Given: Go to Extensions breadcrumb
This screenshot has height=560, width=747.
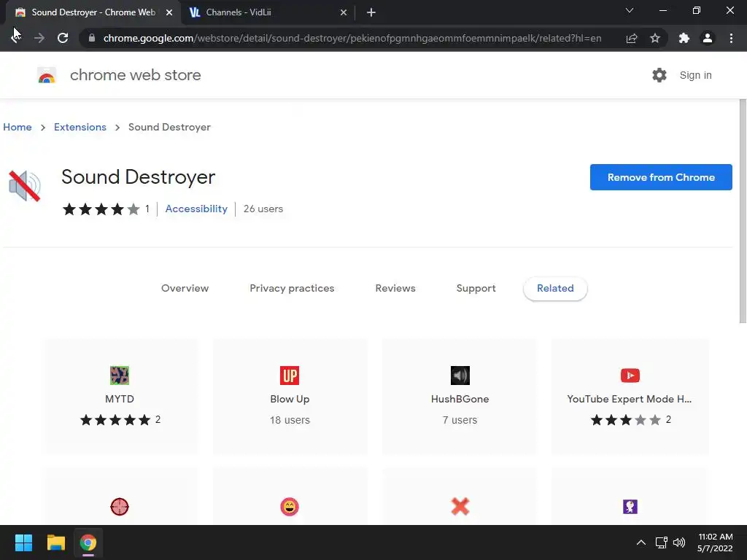Looking at the screenshot, I should click(x=80, y=127).
